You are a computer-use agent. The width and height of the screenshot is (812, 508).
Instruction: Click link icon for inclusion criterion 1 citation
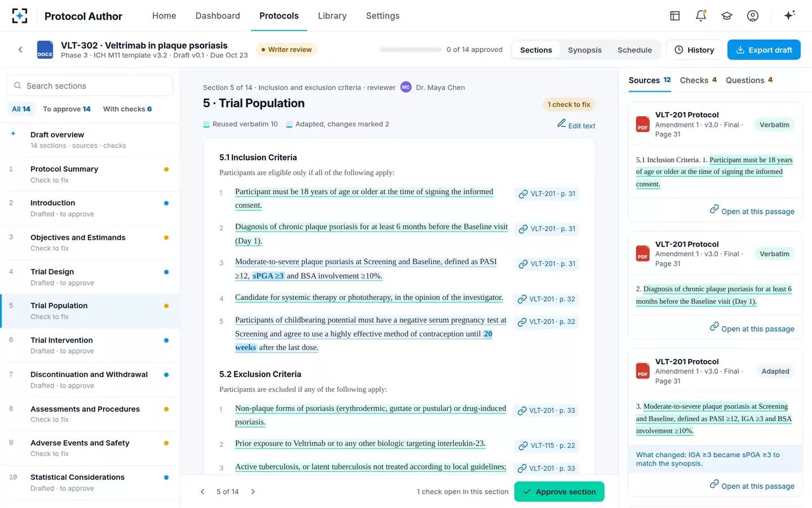coord(523,194)
